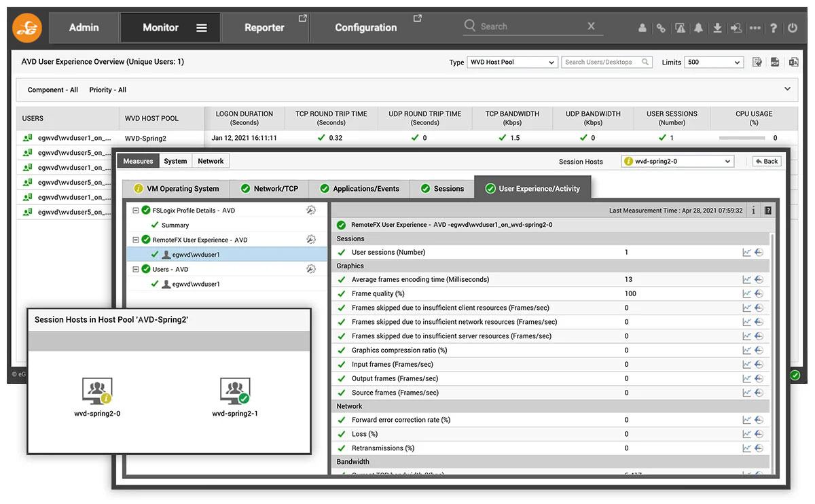Select the Network tab

[x=211, y=161]
